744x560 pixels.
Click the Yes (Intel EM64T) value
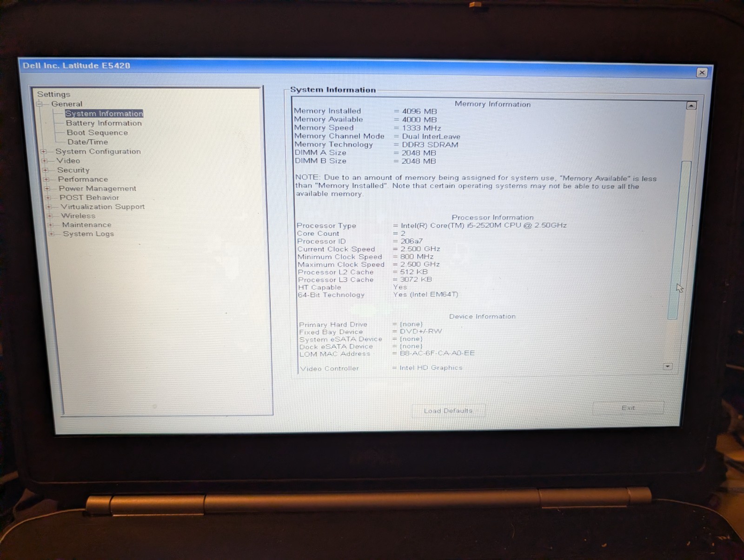tap(425, 294)
